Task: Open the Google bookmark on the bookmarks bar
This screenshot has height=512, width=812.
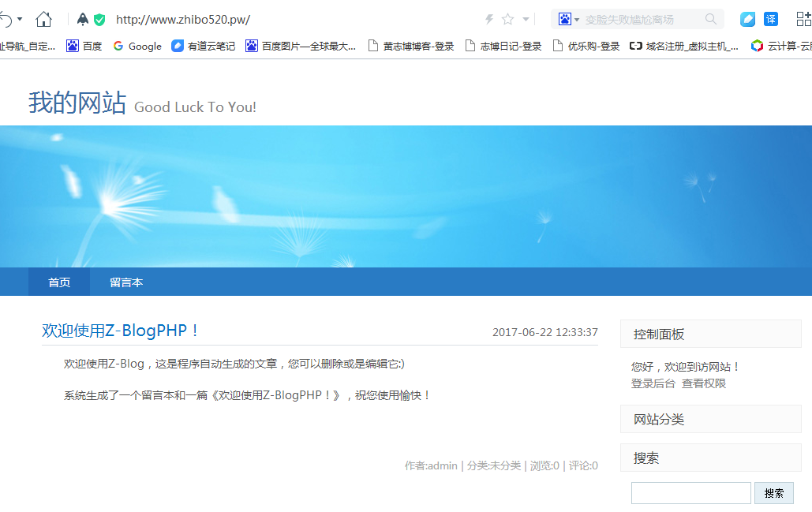Action: click(137, 46)
